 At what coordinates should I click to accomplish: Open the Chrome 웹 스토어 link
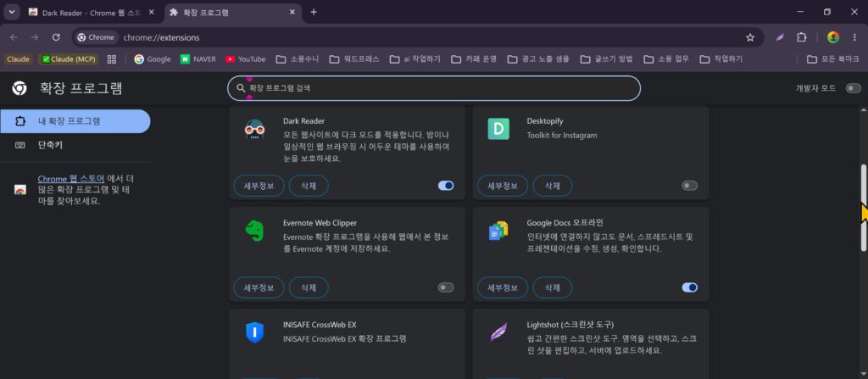pyautogui.click(x=71, y=179)
